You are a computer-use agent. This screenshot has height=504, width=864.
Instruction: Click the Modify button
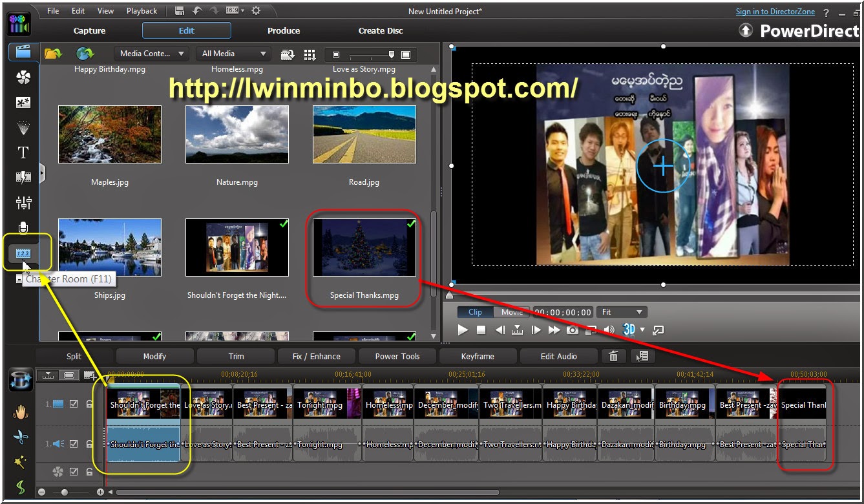[154, 356]
